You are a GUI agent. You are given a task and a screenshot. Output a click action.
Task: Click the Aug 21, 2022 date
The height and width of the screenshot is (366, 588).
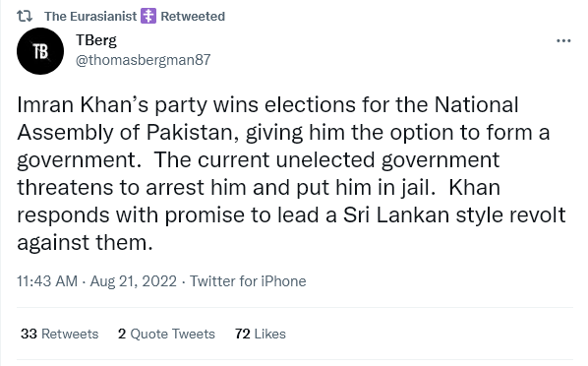click(133, 281)
